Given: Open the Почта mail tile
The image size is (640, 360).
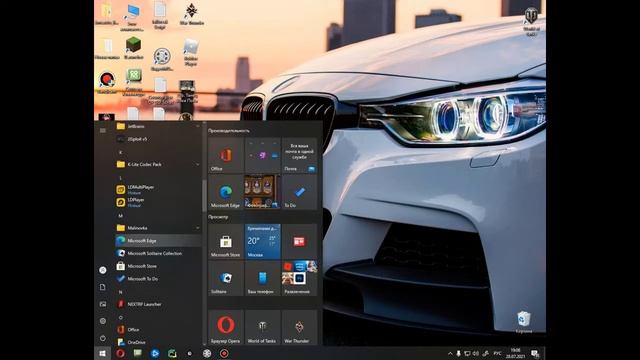Looking at the screenshot, I should [299, 156].
